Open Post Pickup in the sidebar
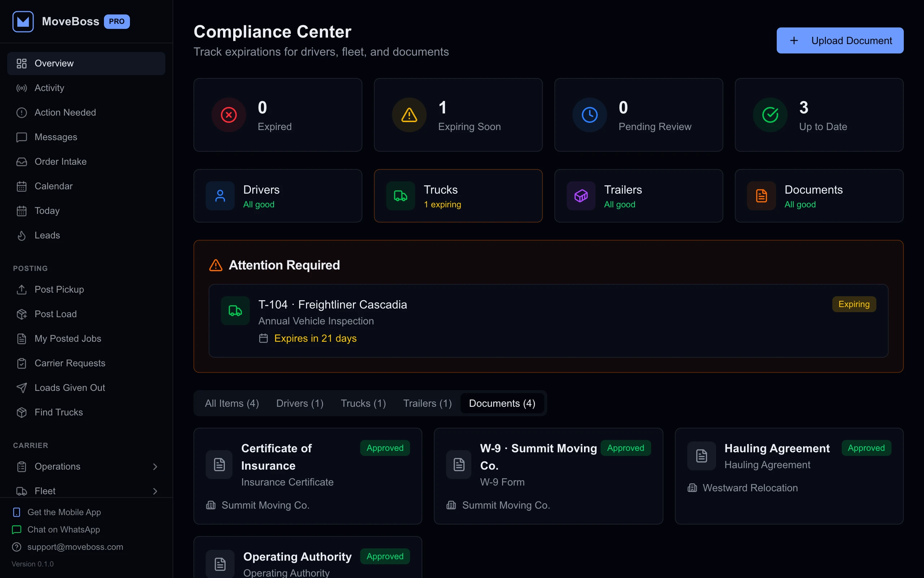The height and width of the screenshot is (578, 924). [86, 289]
